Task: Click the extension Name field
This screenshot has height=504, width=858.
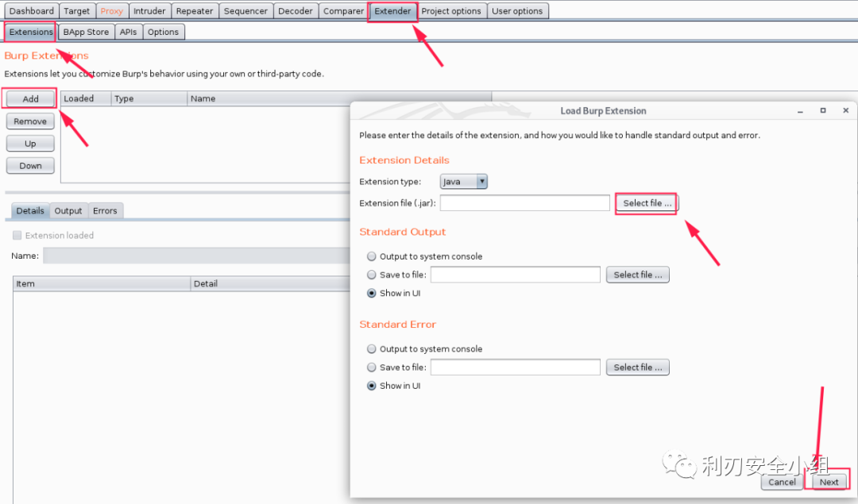Action: [197, 256]
